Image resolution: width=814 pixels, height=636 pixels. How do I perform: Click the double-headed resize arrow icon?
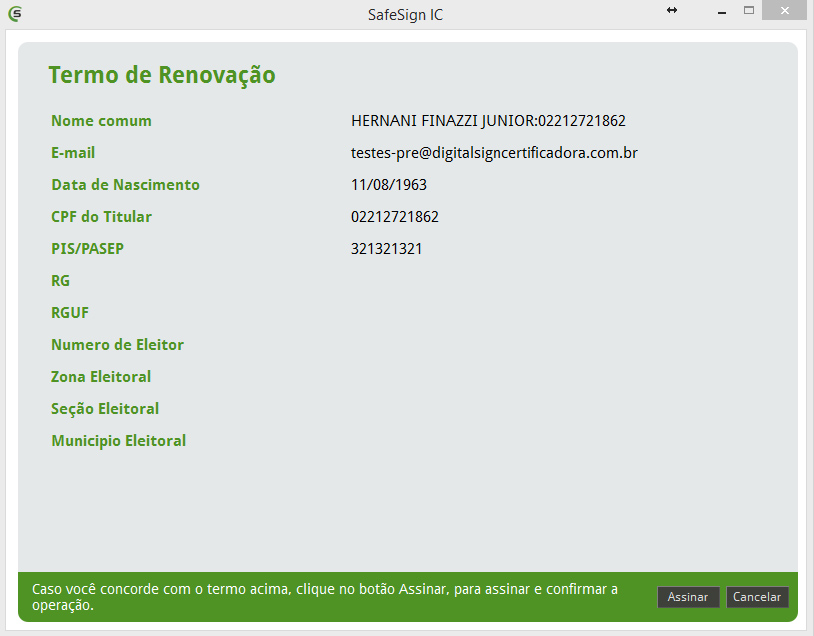coord(672,10)
